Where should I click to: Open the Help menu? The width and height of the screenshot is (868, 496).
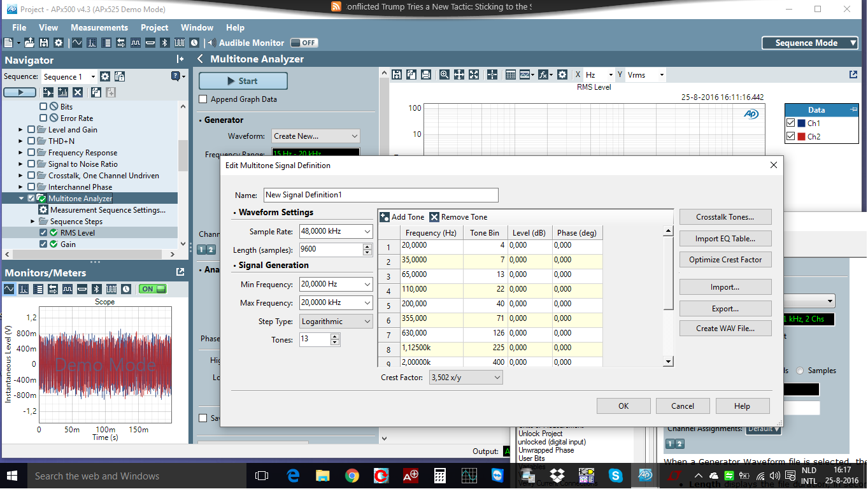[x=235, y=27]
